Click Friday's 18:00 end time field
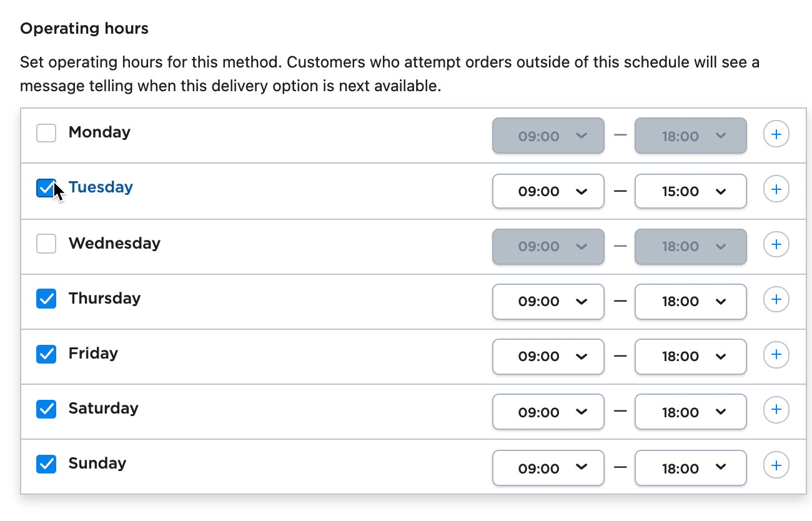This screenshot has width=812, height=521. [x=690, y=356]
